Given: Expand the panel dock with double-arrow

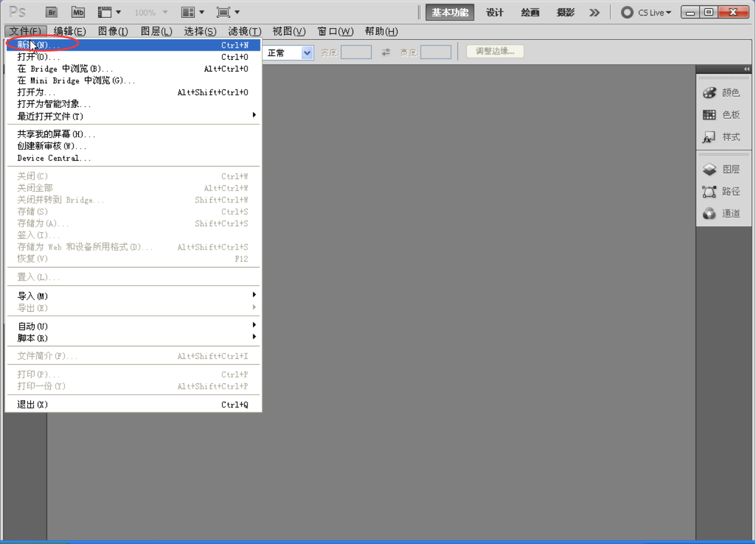Looking at the screenshot, I should (x=746, y=69).
